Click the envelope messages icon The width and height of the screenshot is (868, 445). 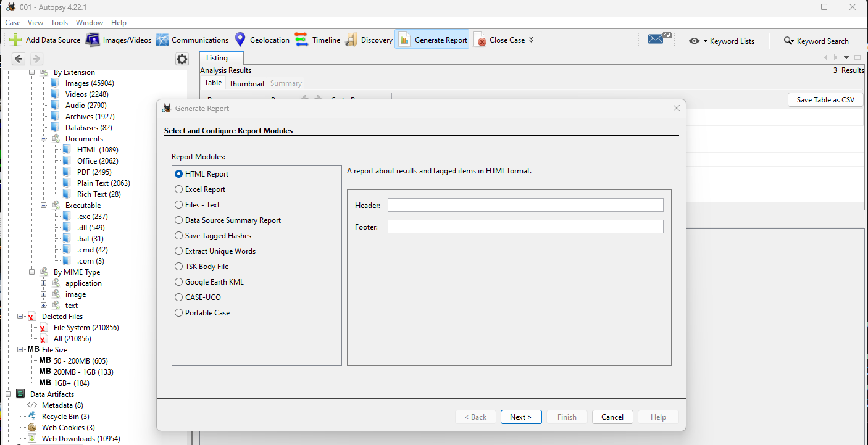pos(656,40)
